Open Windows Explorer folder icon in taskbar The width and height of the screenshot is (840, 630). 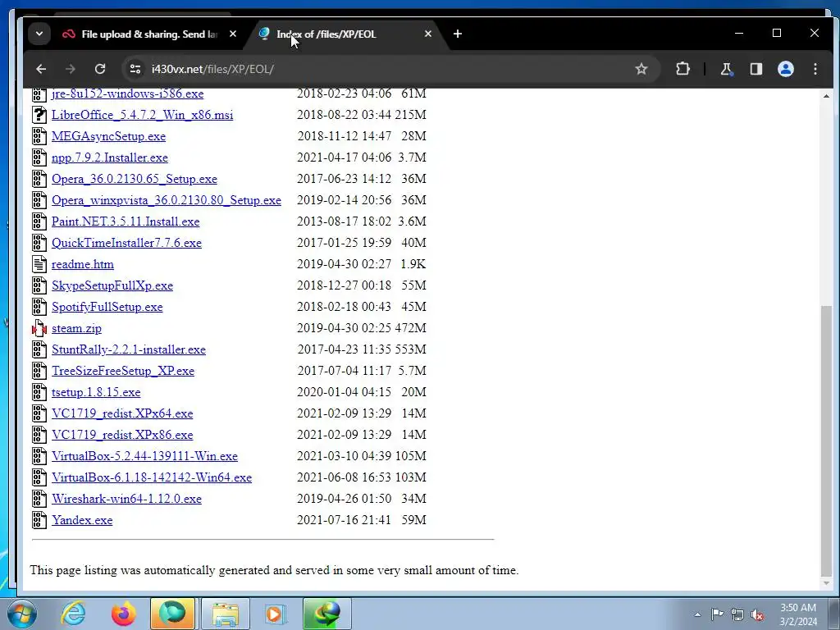click(226, 614)
